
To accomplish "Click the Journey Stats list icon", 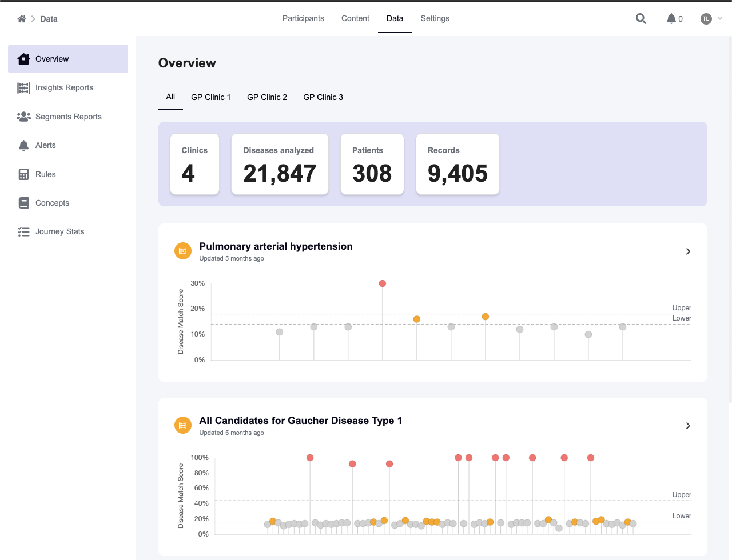I will click(x=23, y=231).
